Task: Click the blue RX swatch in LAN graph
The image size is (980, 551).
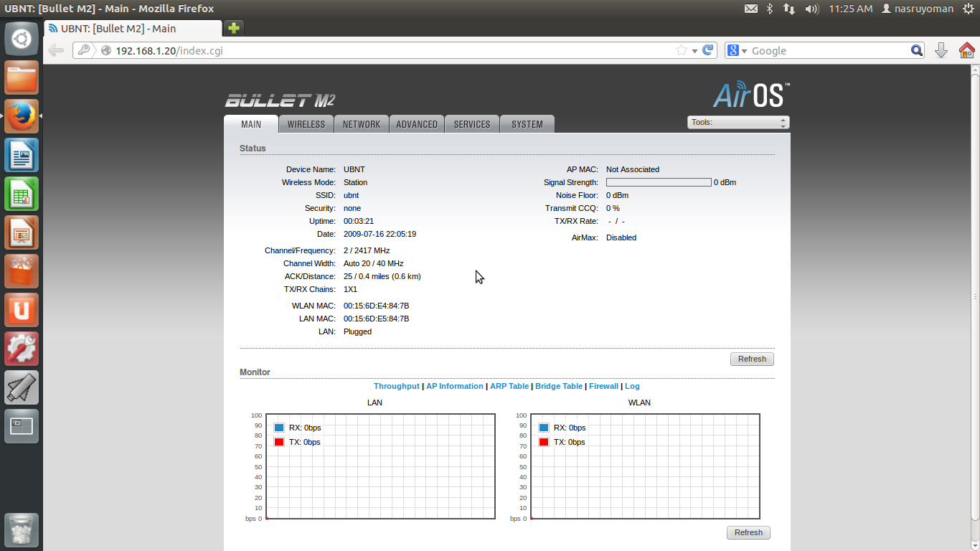Action: coord(279,428)
